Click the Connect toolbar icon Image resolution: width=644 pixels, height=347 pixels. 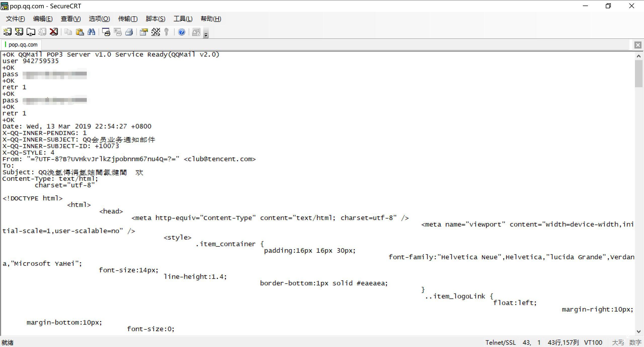click(7, 32)
